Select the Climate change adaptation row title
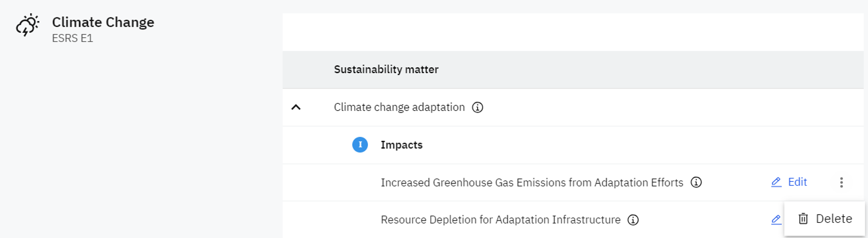This screenshot has height=238, width=868. (x=399, y=108)
